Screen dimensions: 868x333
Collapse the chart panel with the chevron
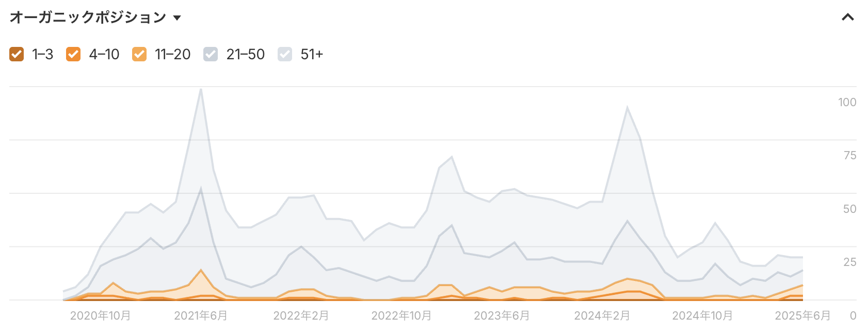pyautogui.click(x=848, y=18)
